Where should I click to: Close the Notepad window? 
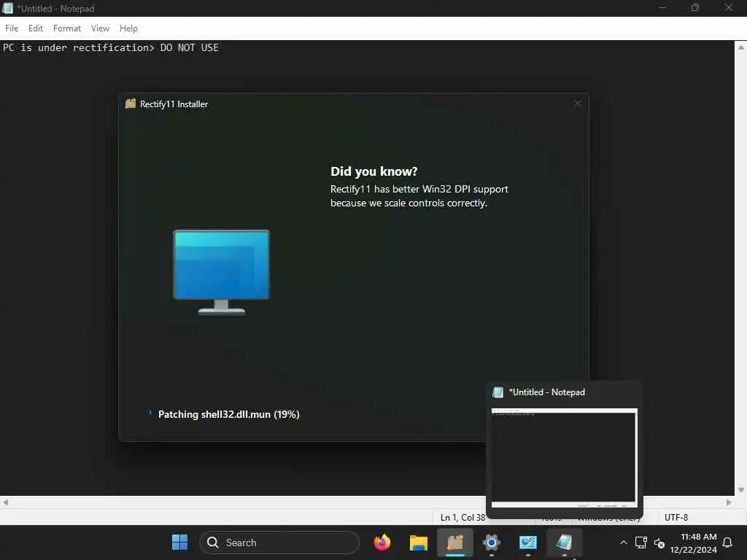point(729,7)
